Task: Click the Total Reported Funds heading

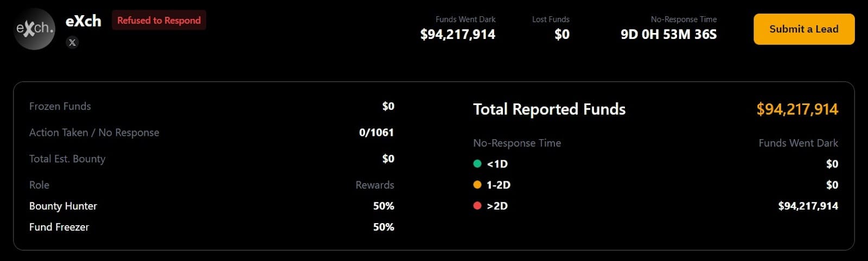Action: (549, 109)
